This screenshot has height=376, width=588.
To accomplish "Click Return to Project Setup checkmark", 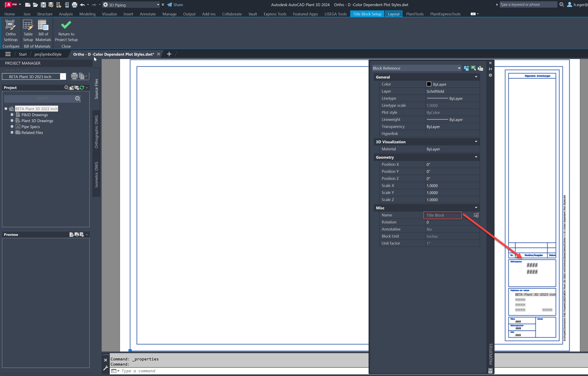I will tap(66, 31).
